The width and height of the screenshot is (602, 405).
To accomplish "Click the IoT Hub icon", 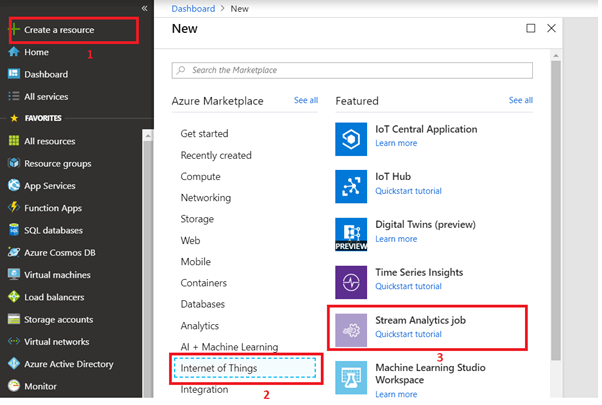I will click(351, 183).
